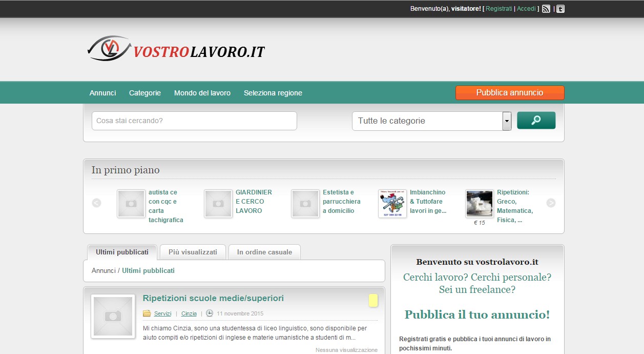The width and height of the screenshot is (644, 354).
Task: Click the clock icon beside 11 novembre 2015
Action: 210,313
